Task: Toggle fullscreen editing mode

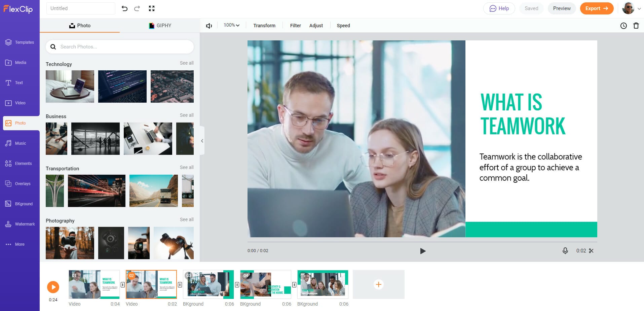Action: (152, 8)
